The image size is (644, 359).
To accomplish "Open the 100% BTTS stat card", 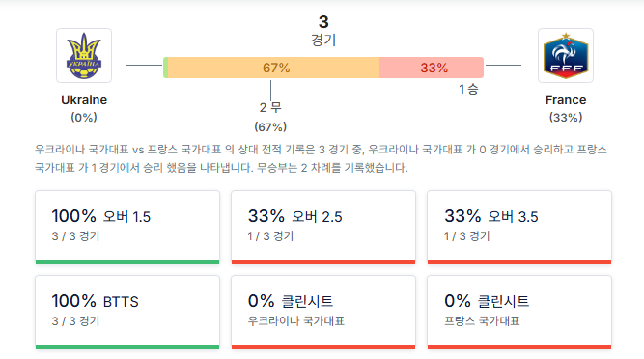I will pyautogui.click(x=127, y=313).
